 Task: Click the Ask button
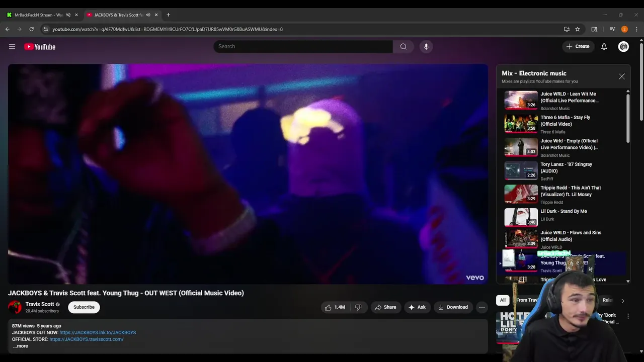pos(417,307)
